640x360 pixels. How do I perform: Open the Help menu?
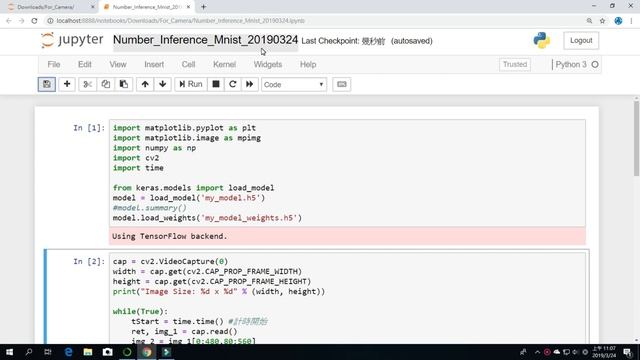[308, 64]
